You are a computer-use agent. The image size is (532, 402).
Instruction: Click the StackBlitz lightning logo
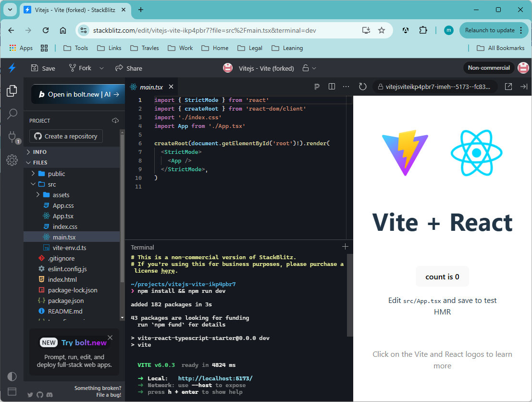[12, 68]
